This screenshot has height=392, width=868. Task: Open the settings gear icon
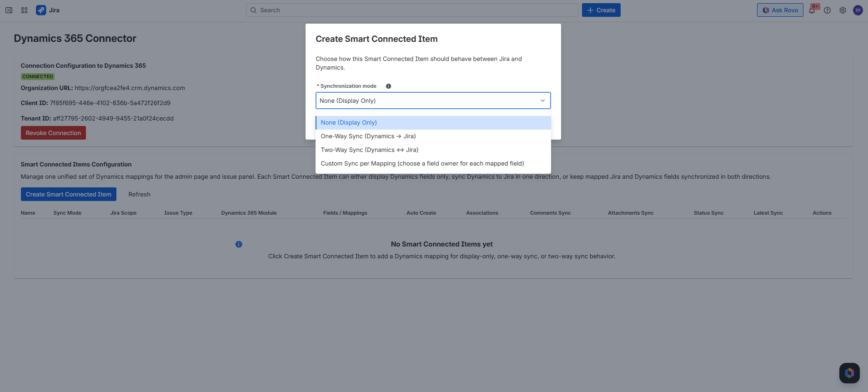point(843,10)
